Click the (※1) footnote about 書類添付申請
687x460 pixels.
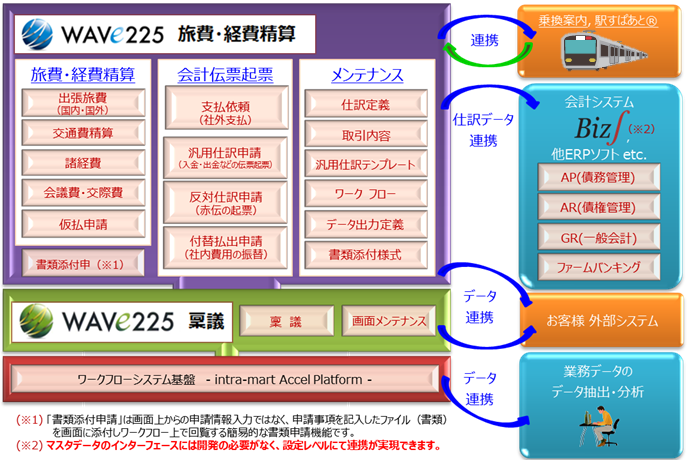pos(232,426)
